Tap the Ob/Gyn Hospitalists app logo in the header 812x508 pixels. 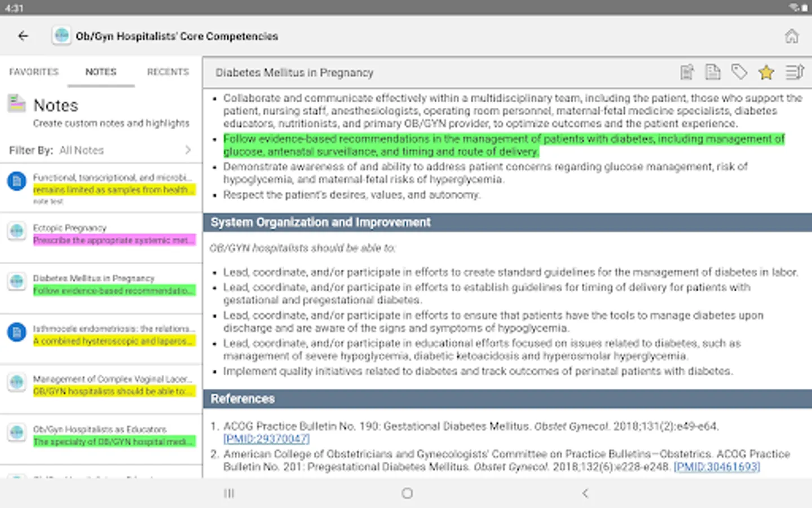click(x=61, y=36)
